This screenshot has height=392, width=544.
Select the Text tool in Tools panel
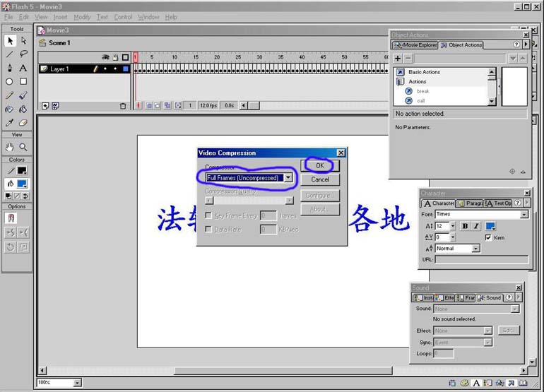coord(23,69)
